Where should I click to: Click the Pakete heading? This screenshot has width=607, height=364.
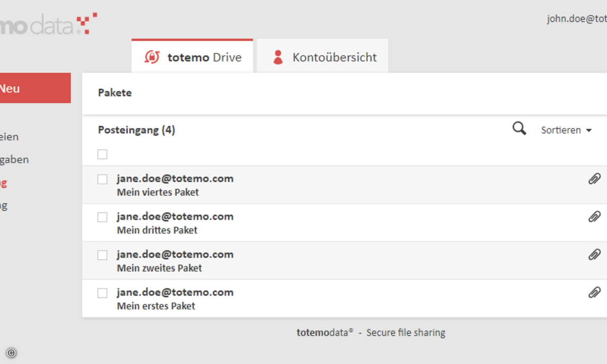(x=115, y=93)
